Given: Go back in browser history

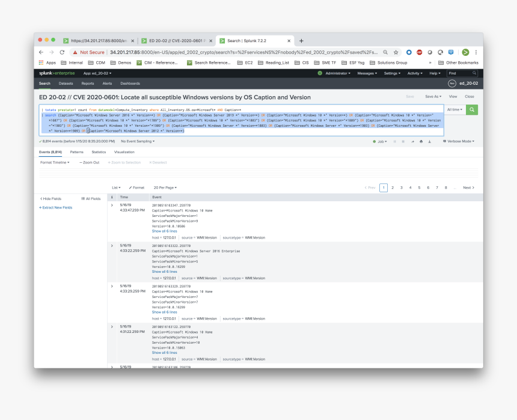Looking at the screenshot, I should (x=41, y=52).
